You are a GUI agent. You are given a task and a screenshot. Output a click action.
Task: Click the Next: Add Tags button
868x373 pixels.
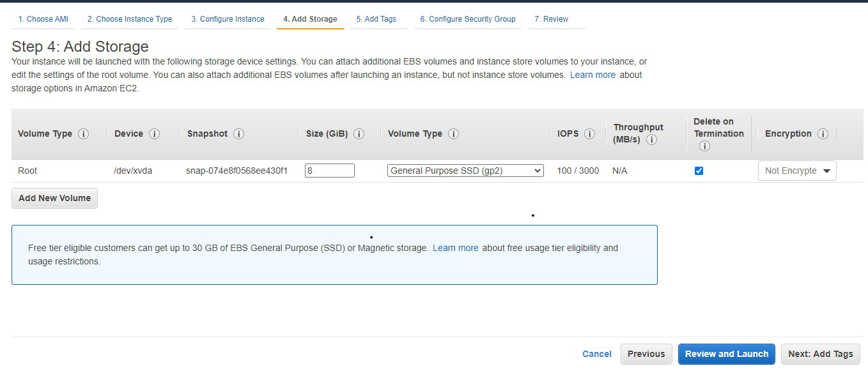tap(820, 354)
